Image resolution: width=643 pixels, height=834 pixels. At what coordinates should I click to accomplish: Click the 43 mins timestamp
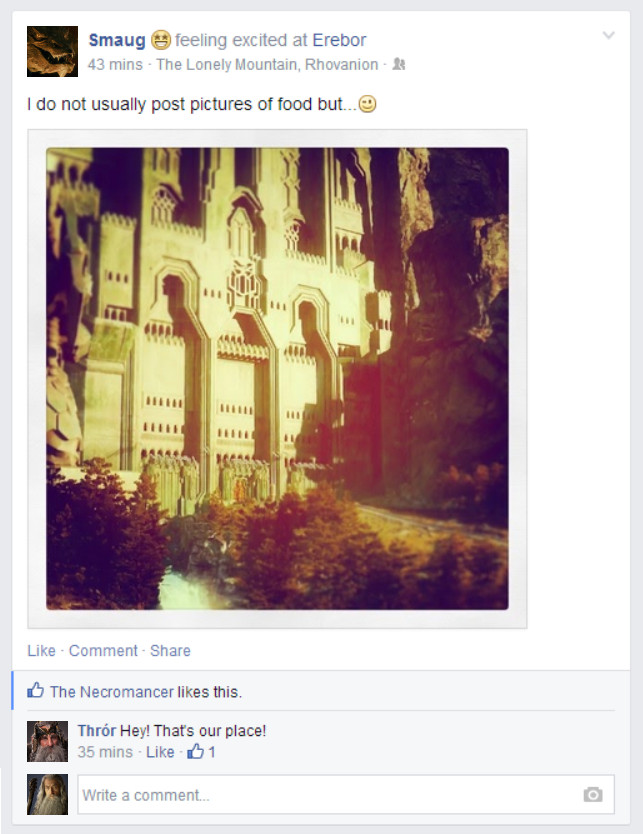pyautogui.click(x=115, y=64)
